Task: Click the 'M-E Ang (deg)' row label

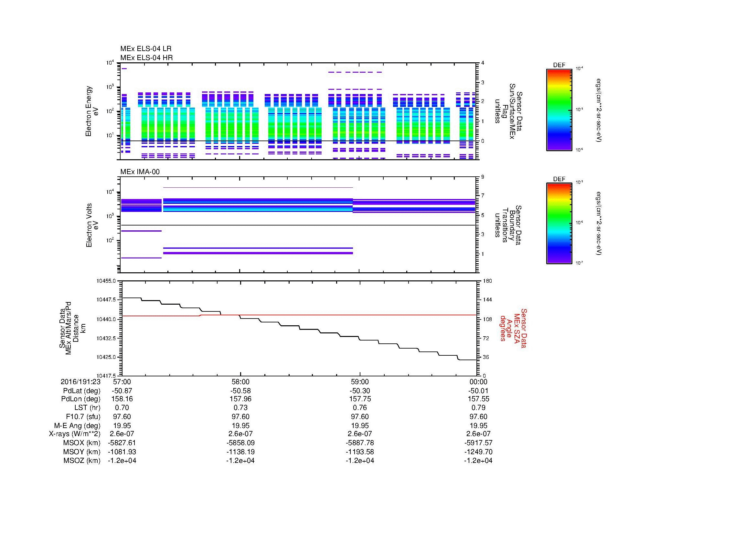Action: coord(77,425)
